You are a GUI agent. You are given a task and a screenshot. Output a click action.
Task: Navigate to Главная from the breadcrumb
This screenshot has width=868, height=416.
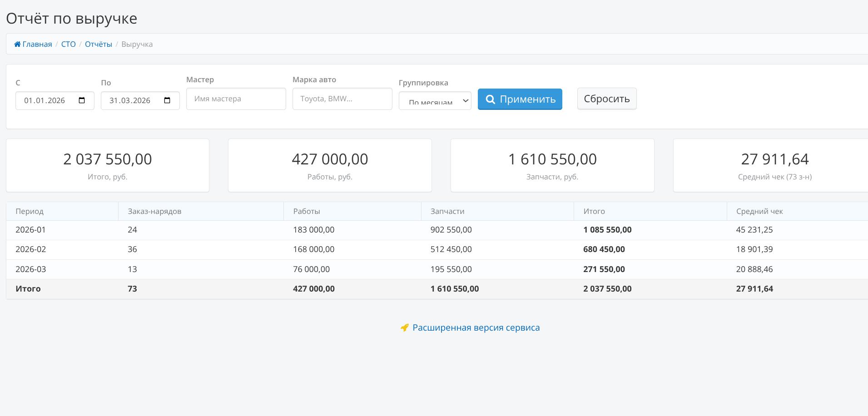point(36,44)
